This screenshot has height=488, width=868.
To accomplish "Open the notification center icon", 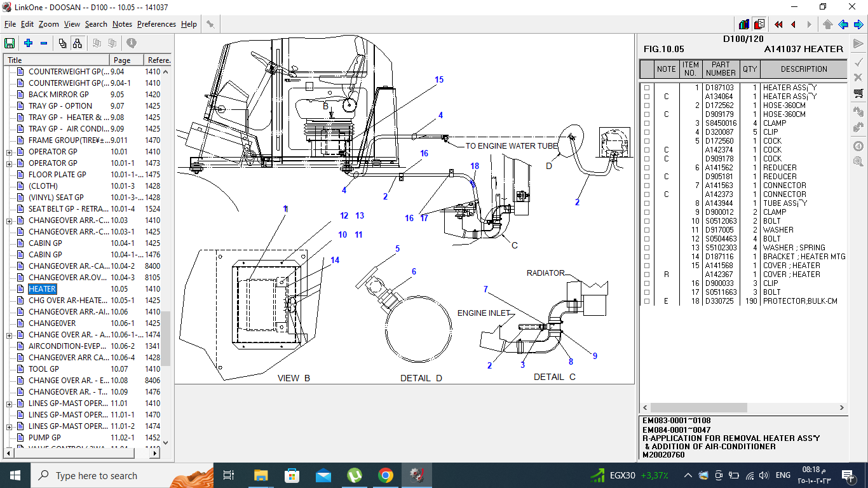I will pos(847,475).
